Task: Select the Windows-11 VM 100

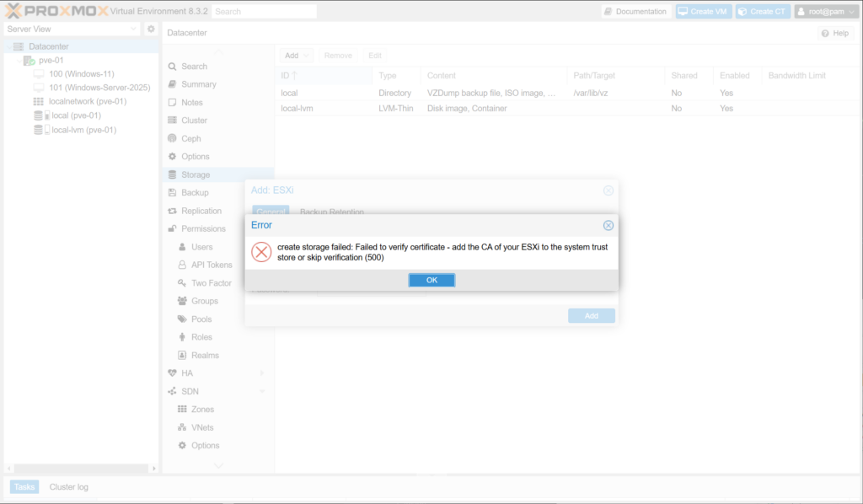Action: [81, 74]
